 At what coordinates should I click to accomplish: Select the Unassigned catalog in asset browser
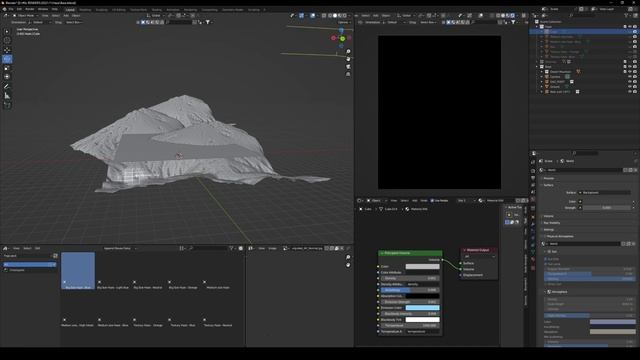pos(17,270)
